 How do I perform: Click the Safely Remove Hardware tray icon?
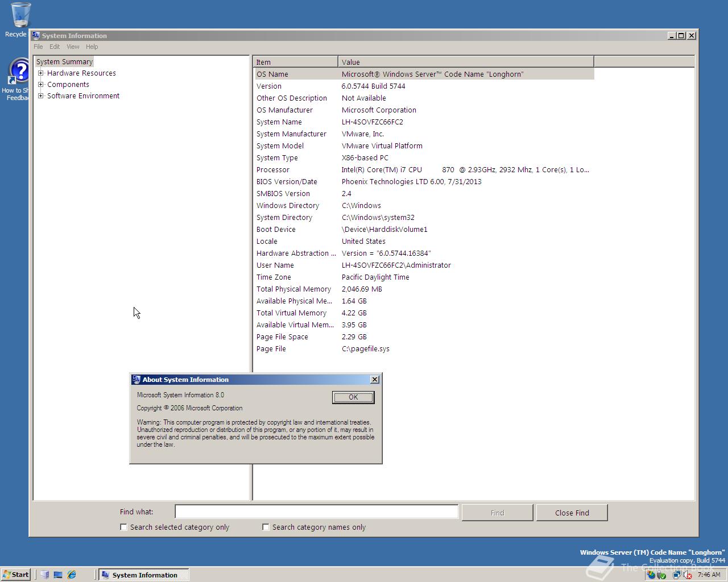click(661, 575)
